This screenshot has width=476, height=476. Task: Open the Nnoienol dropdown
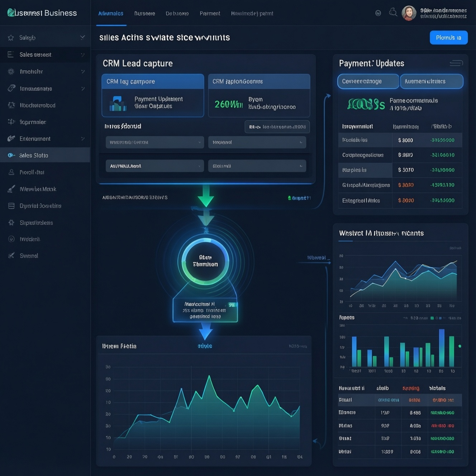click(257, 142)
